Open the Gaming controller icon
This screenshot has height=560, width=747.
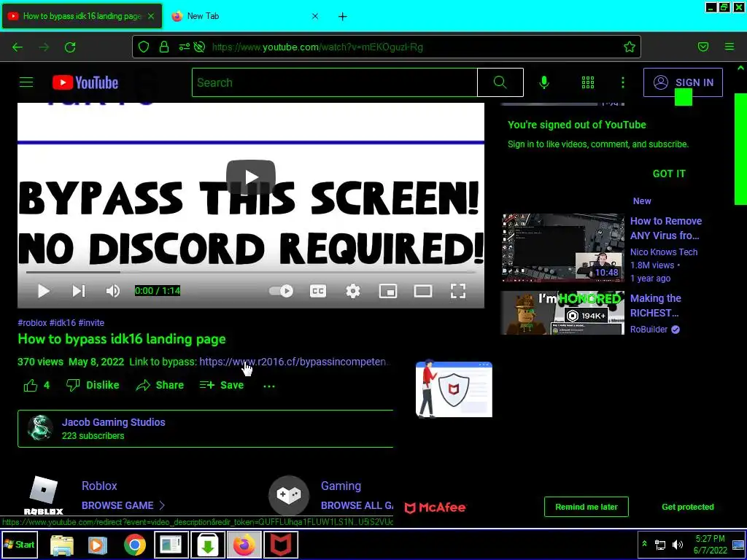289,495
